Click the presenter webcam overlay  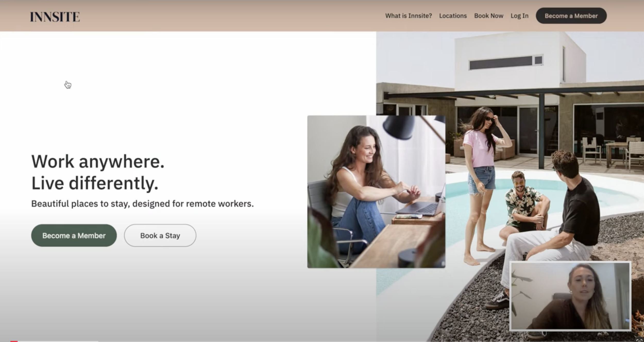coord(570,296)
